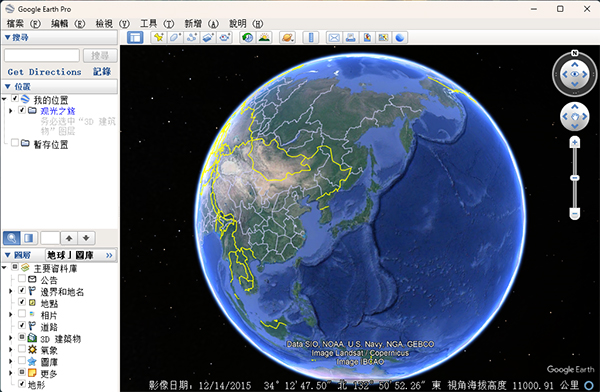Check the 暫存位置 checkbox
The width and height of the screenshot is (600, 392).
(15, 143)
